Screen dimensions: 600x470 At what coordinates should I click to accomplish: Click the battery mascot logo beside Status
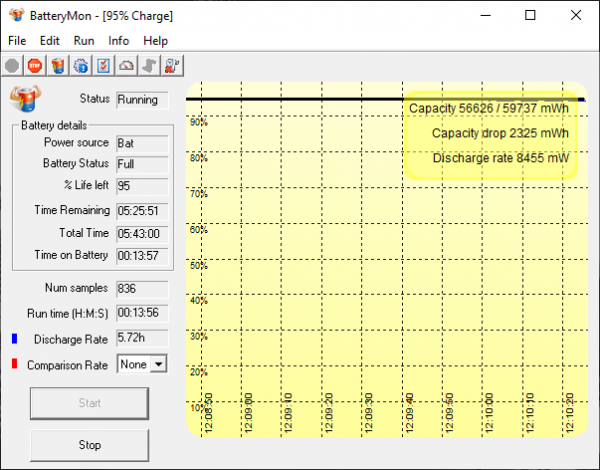pyautogui.click(x=26, y=99)
